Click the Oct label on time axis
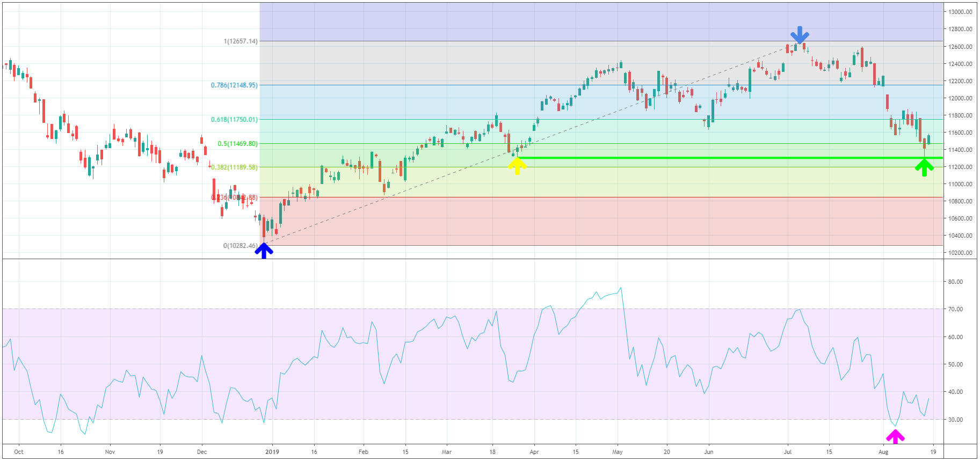Screen dimensions: 980x462 19,452
